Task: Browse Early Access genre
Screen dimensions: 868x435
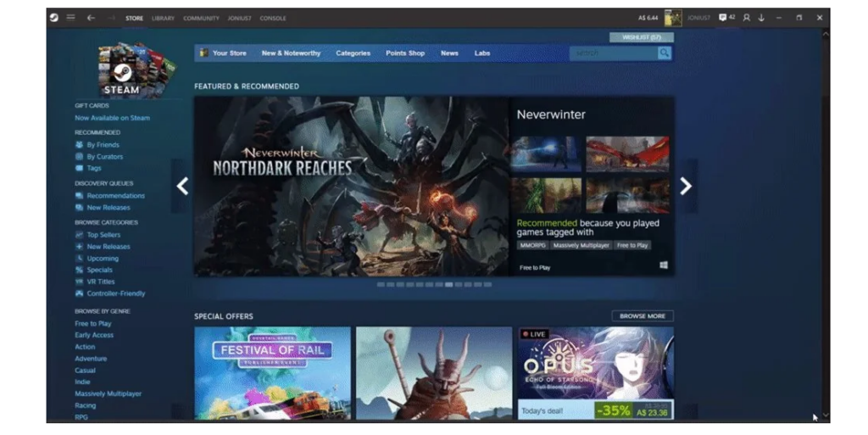Action: pyautogui.click(x=94, y=335)
